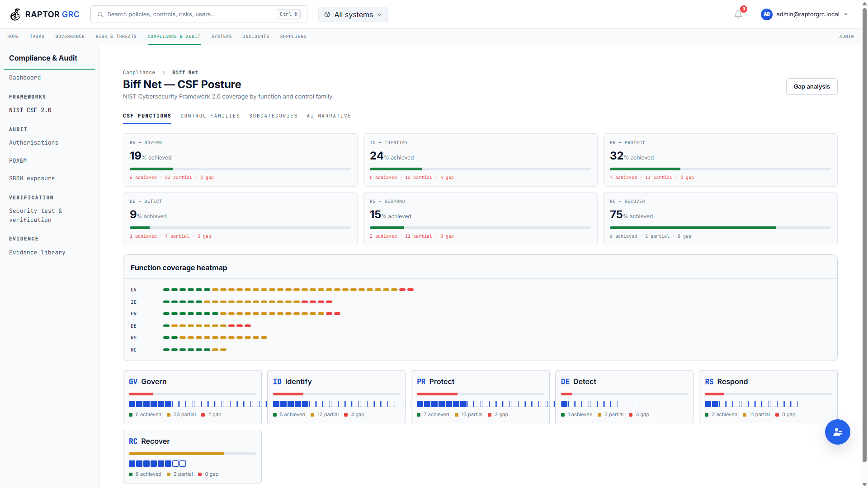Open the notifications bell
The image size is (868, 488).
pos(738,14)
